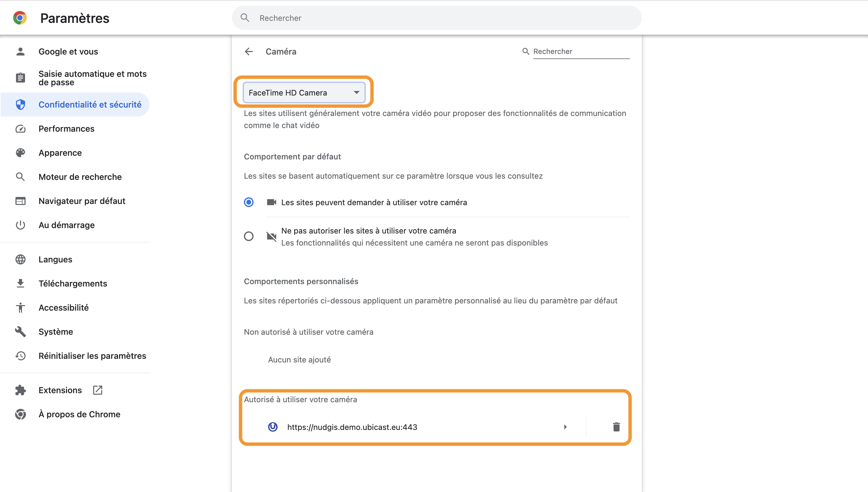Click the shield icon for Confidentialité et sécurité

20,105
